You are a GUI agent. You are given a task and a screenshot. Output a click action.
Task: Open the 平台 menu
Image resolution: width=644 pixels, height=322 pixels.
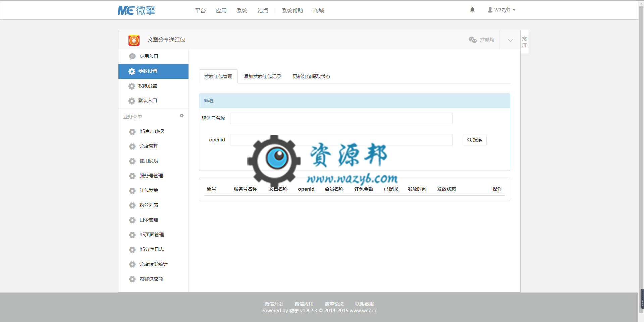pyautogui.click(x=200, y=11)
